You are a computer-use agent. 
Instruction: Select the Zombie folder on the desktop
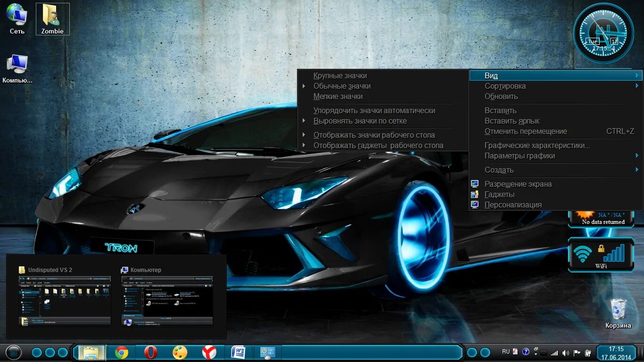52,19
